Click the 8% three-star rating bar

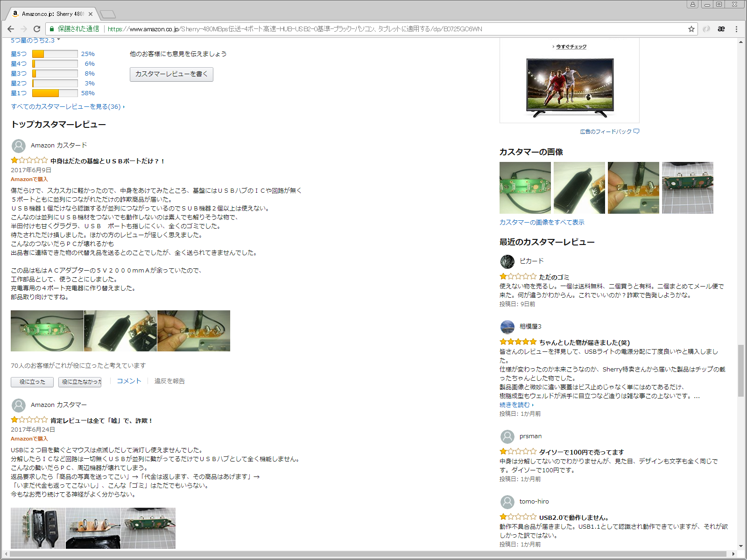55,74
